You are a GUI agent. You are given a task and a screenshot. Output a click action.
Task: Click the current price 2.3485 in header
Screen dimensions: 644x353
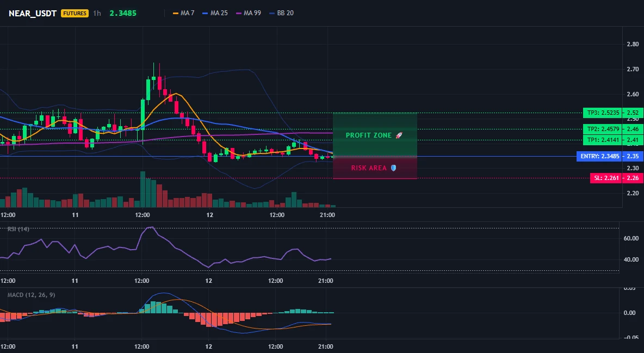123,13
